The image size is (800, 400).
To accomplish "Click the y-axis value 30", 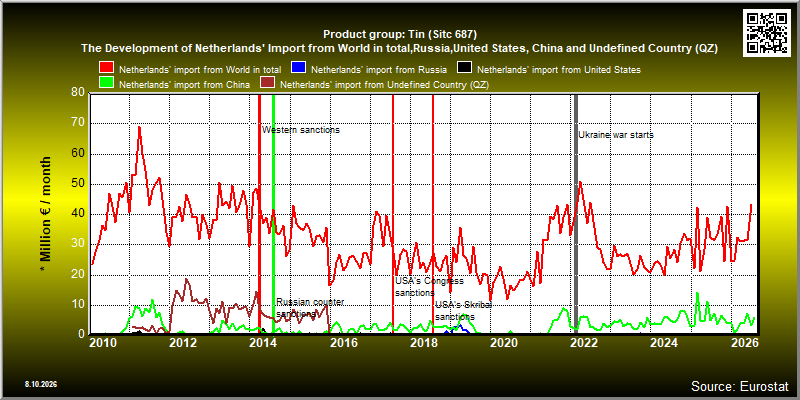I will point(79,244).
